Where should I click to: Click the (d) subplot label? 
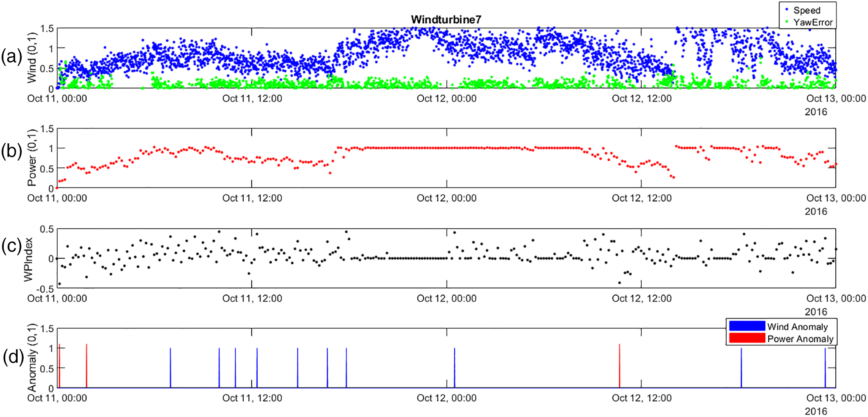click(x=13, y=357)
